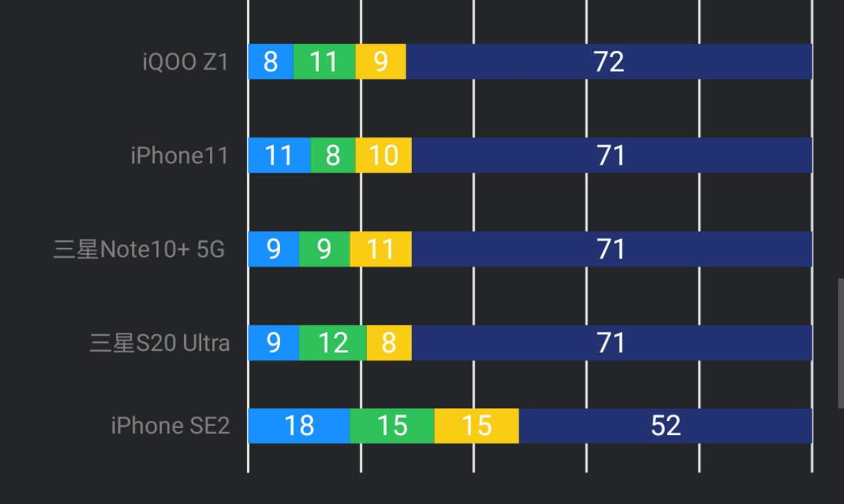The image size is (844, 504).
Task: Select the dark blue 72 segment
Action: click(609, 62)
